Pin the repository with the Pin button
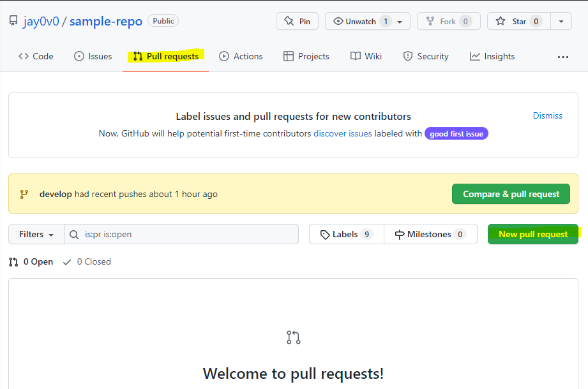 coord(297,21)
